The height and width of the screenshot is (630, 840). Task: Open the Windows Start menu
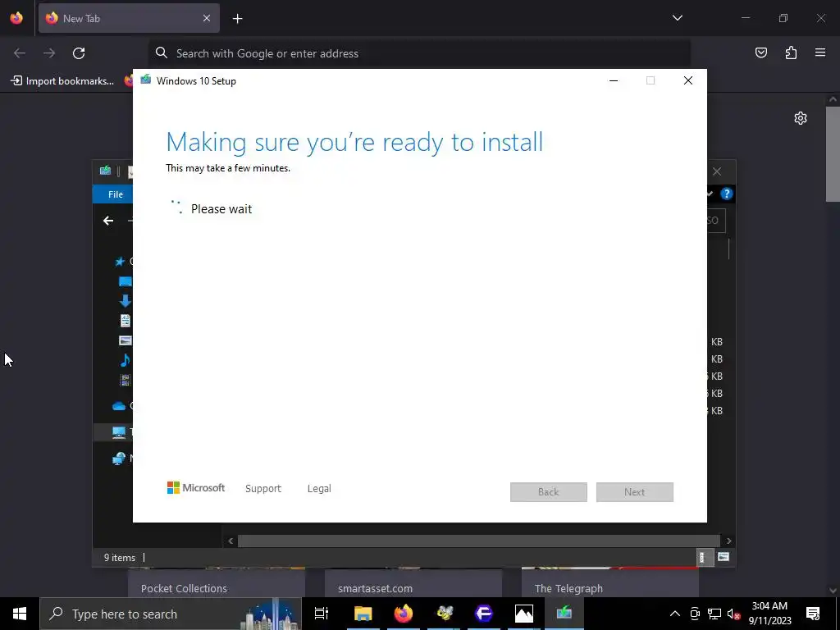click(x=20, y=614)
